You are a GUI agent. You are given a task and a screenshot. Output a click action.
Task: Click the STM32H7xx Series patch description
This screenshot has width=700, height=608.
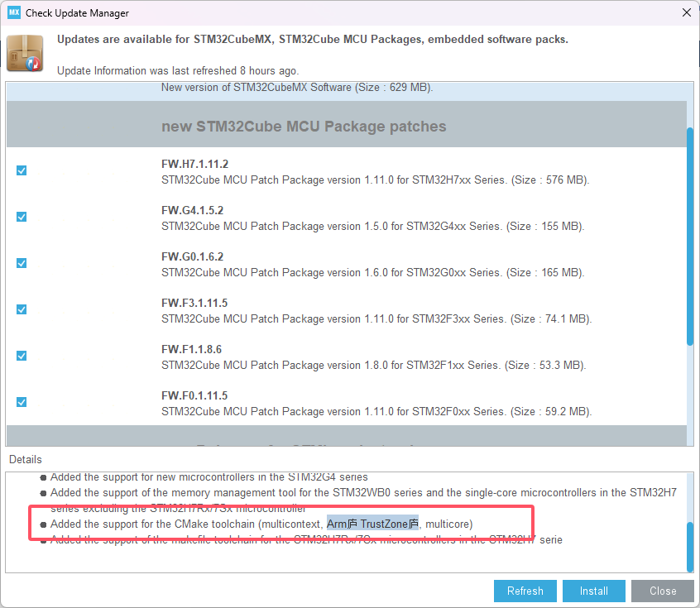[376, 180]
